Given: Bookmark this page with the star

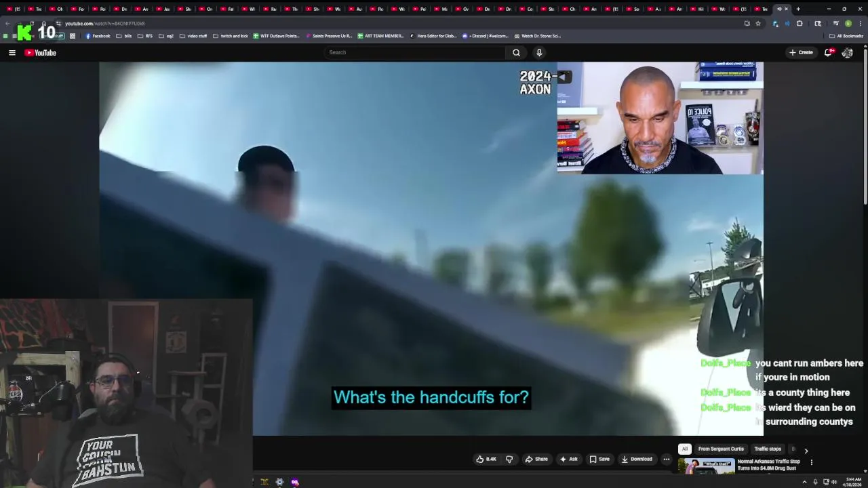Looking at the screenshot, I should click(x=758, y=23).
